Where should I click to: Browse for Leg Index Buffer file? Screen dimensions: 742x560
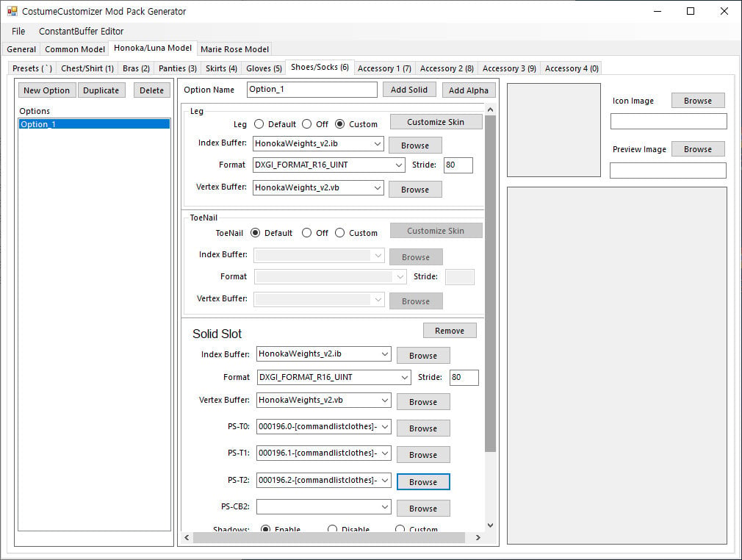click(x=415, y=146)
